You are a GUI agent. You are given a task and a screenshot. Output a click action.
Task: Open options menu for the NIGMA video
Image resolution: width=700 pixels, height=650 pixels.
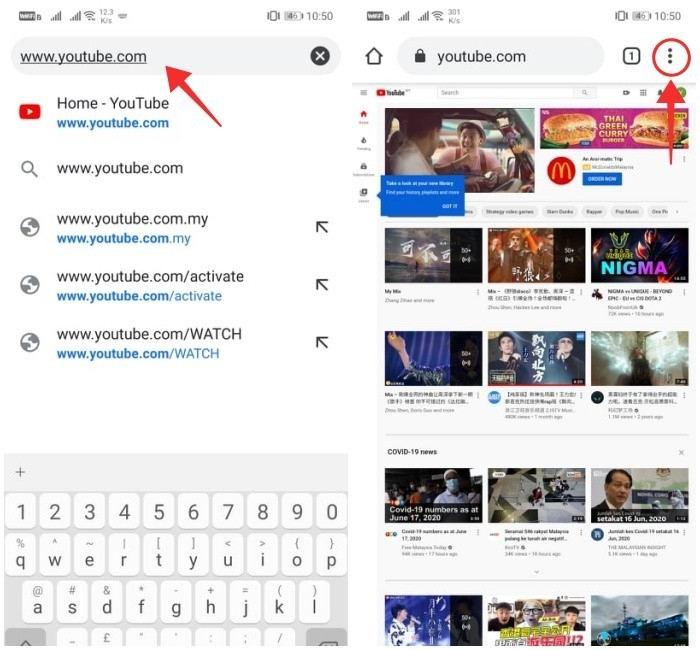pyautogui.click(x=685, y=292)
